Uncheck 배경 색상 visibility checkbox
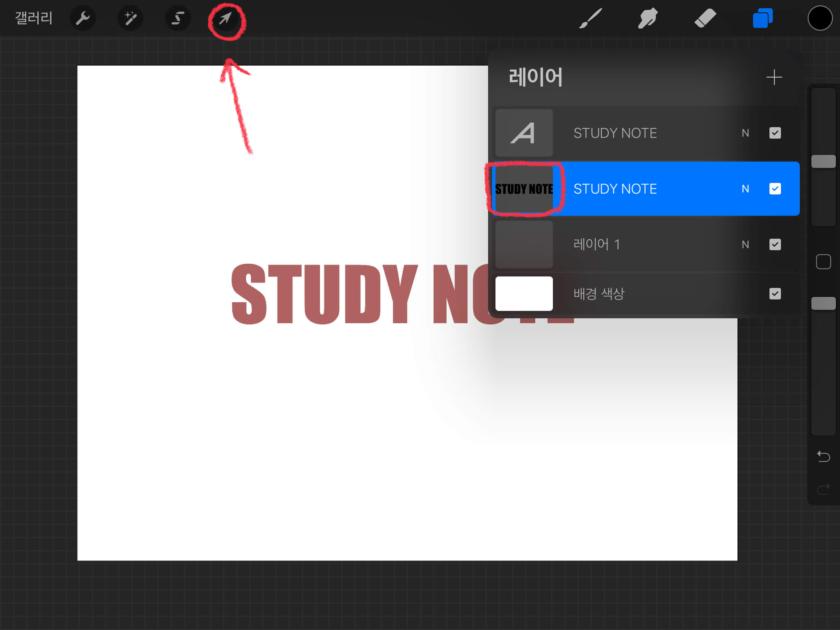The image size is (840, 630). 775,294
